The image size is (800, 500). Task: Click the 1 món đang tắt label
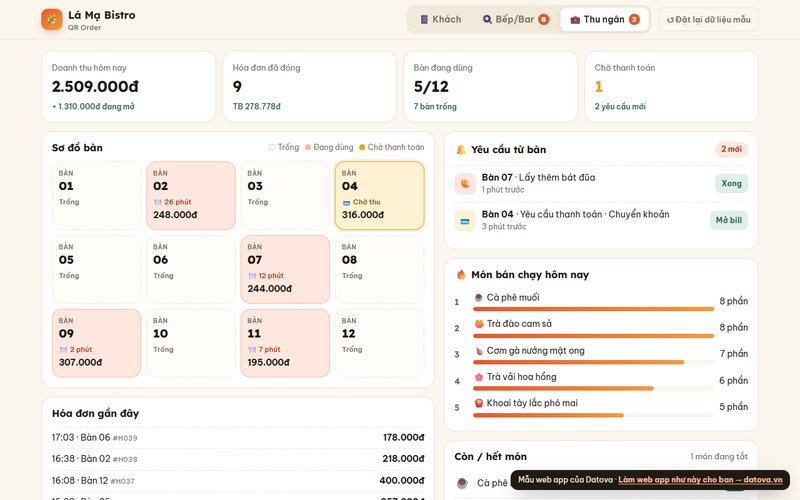click(719, 457)
